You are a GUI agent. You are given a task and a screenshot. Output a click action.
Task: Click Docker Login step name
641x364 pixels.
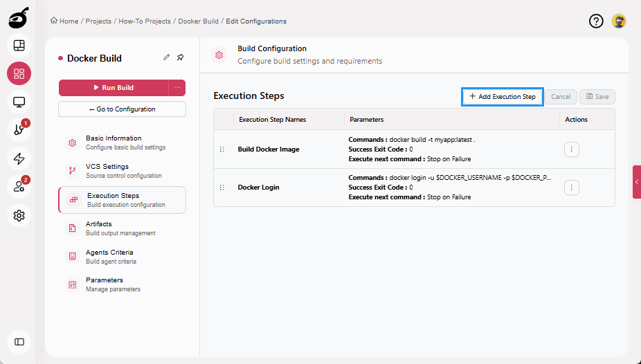(258, 187)
